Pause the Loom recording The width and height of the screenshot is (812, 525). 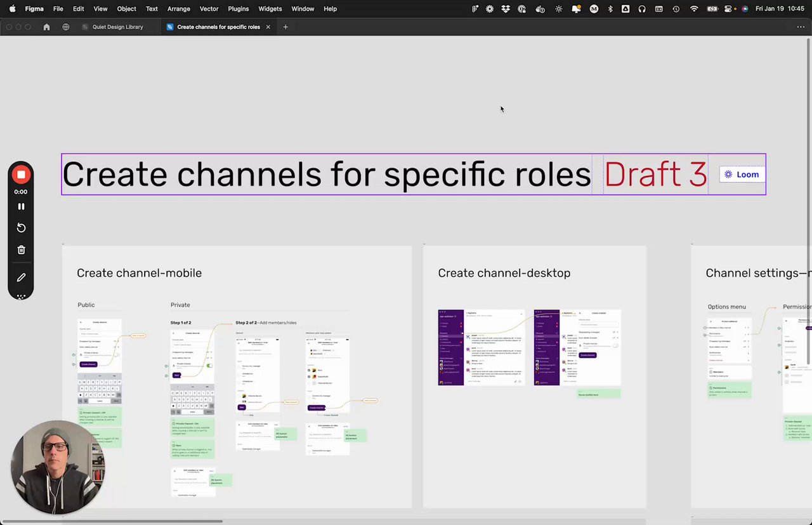tap(21, 206)
